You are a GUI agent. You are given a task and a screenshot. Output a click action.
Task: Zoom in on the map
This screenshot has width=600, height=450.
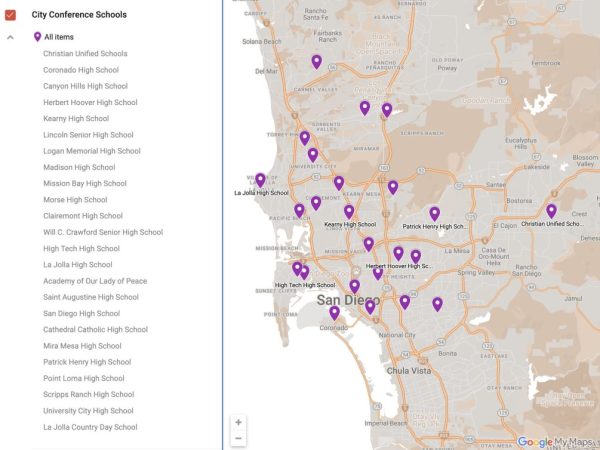(x=238, y=422)
